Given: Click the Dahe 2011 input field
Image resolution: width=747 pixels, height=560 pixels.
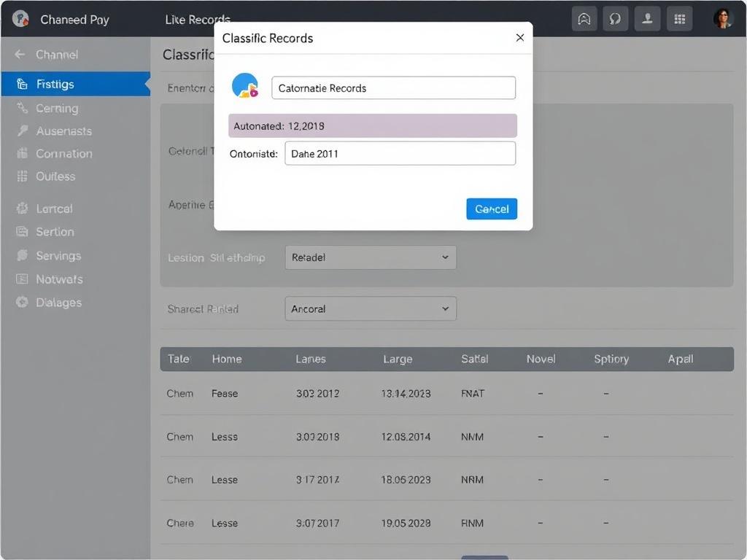Looking at the screenshot, I should pyautogui.click(x=399, y=154).
